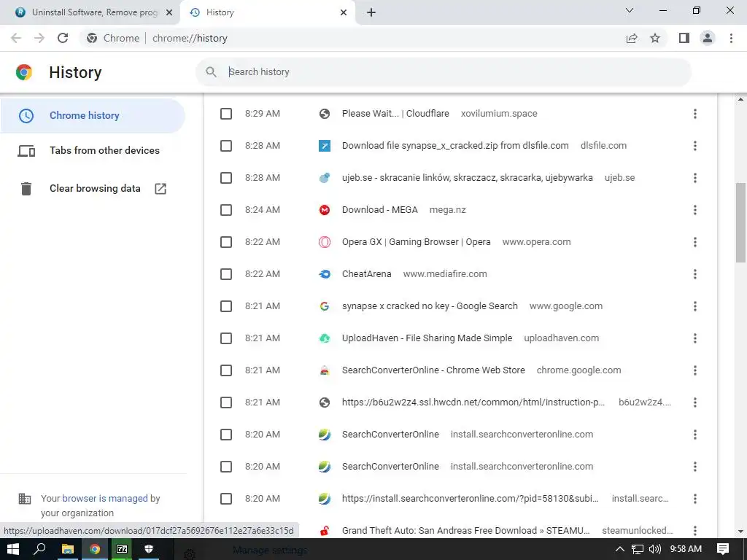Open a new tab with plus button
The image size is (747, 560).
pos(371,12)
